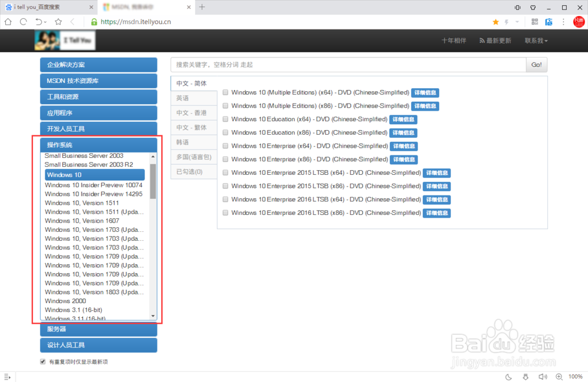Click the phone sync icon in title bar

coord(517,8)
